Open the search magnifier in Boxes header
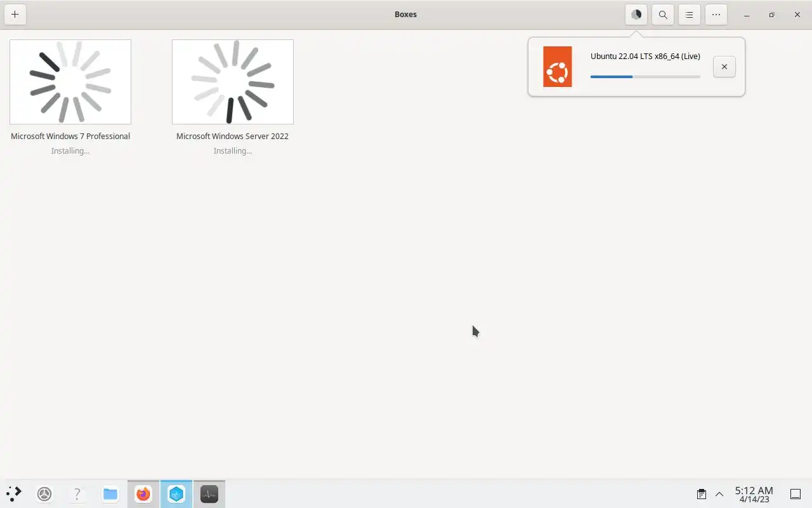This screenshot has height=508, width=812. (663, 15)
